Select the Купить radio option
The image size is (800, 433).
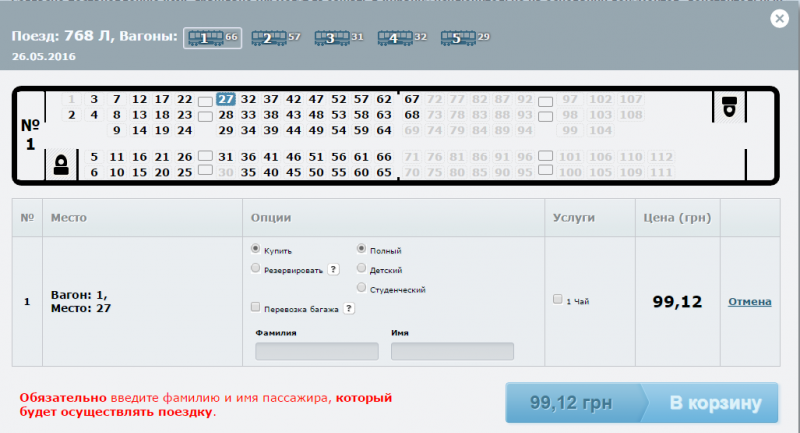tap(256, 248)
